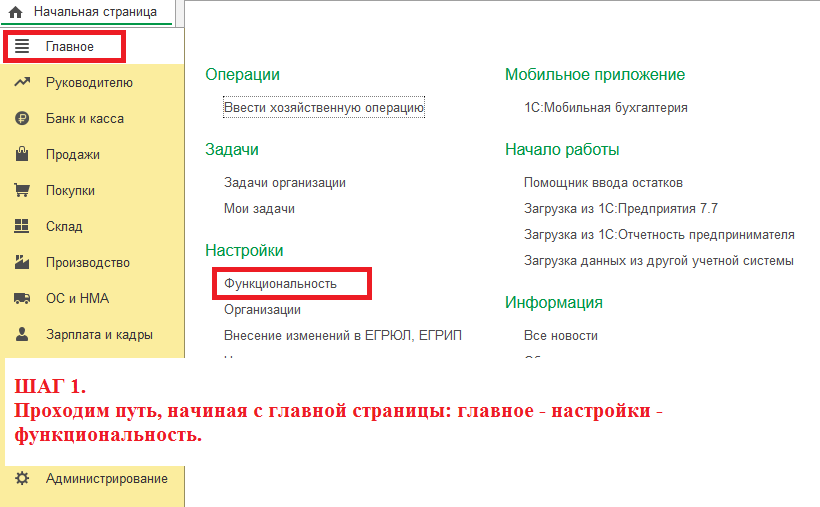Select the Производство section
The width and height of the screenshot is (820, 507).
tap(93, 263)
